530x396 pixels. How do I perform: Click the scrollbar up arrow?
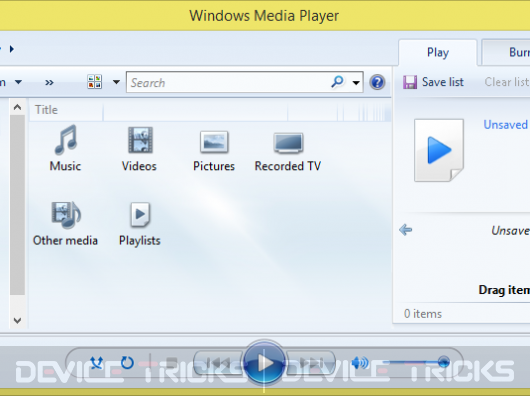pyautogui.click(x=17, y=107)
